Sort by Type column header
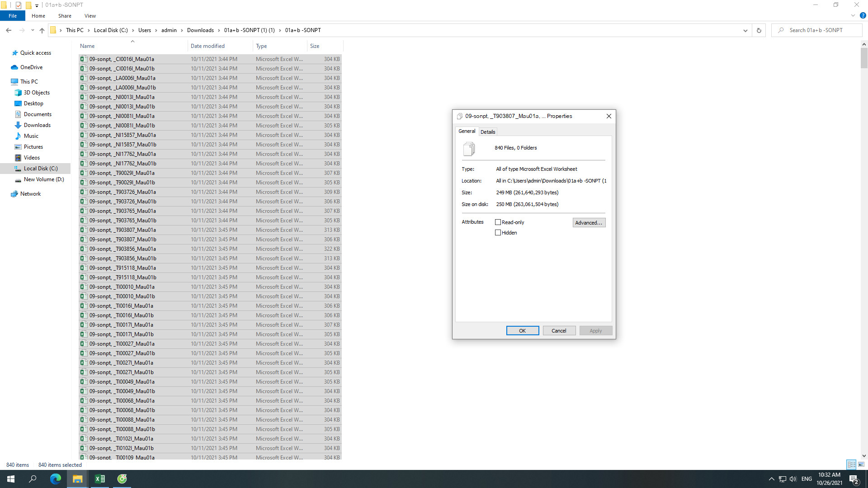868x488 pixels. tap(280, 46)
